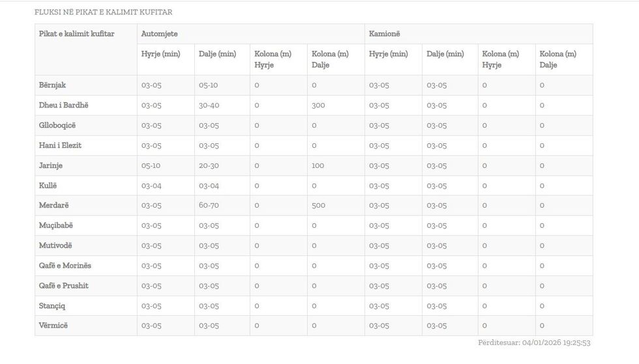The height and width of the screenshot is (364, 639).
Task: Click the Jarinje border crossing name
Action: 51,166
